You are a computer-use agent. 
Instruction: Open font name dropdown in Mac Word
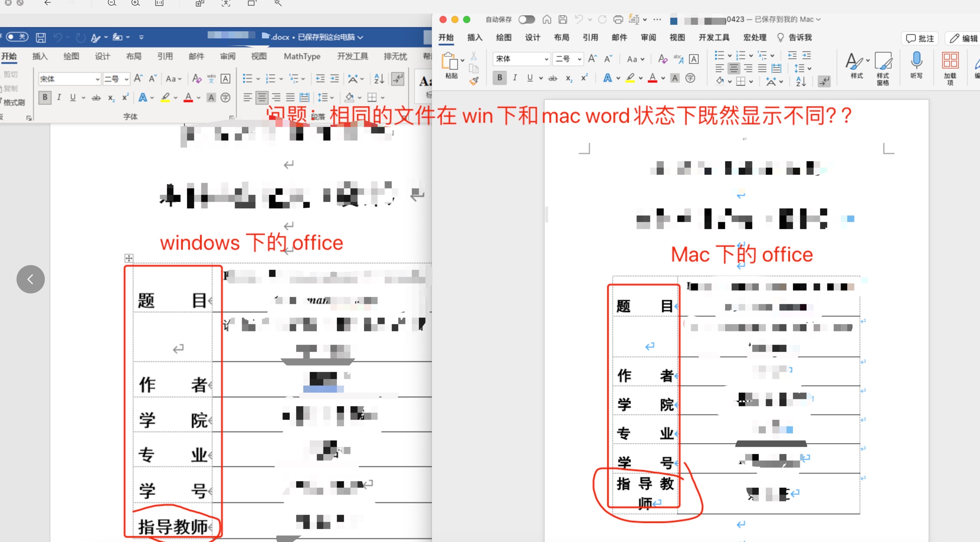point(546,59)
